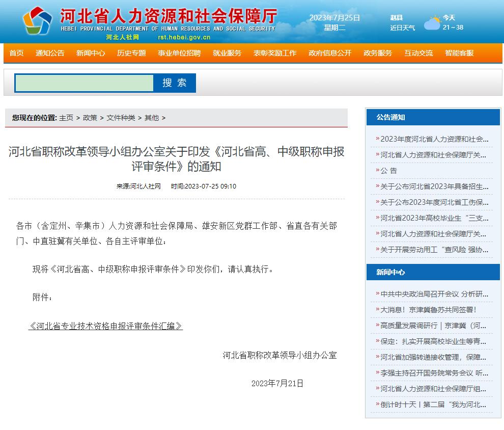Open notice 关于公布2023年度河北省工伤保...
The height and width of the screenshot is (430, 504).
434,202
